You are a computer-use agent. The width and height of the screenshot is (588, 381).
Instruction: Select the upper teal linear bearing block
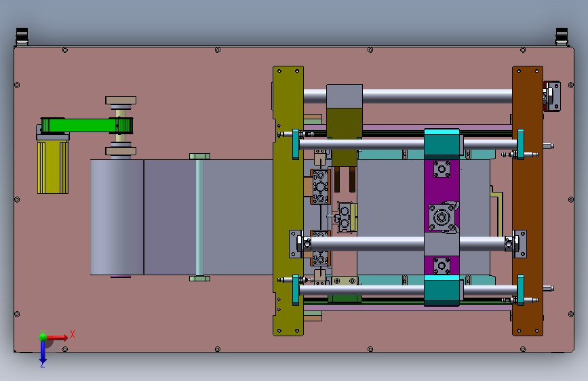[442, 144]
